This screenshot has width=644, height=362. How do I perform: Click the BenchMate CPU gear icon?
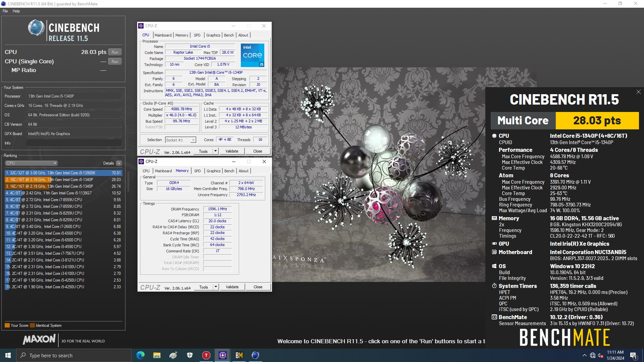[x=494, y=136]
